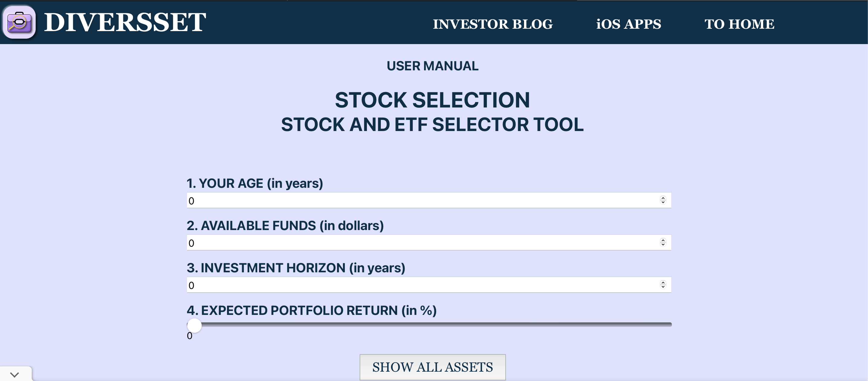The image size is (868, 381).
Task: Click the STOCK SELECTION heading
Action: (432, 100)
